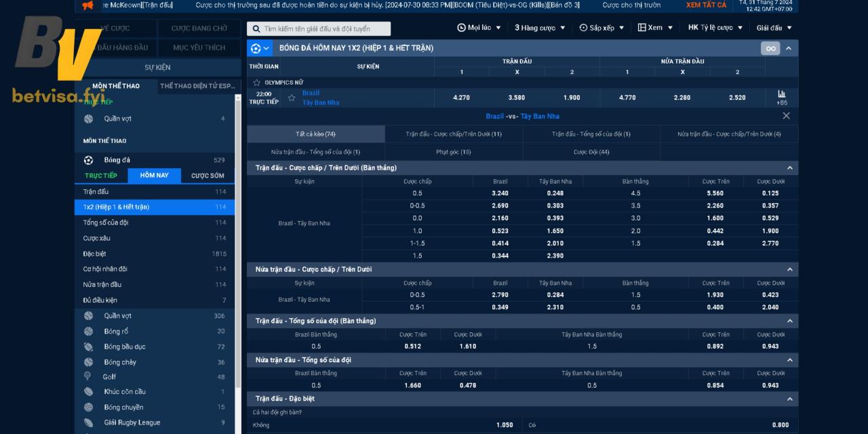Click Xem tất cả link

coord(706,5)
